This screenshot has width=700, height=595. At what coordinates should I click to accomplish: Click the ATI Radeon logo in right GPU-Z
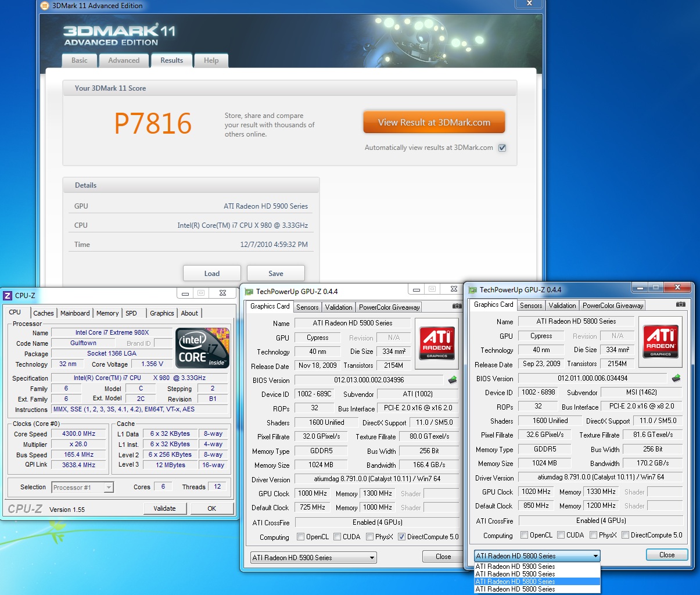[x=660, y=341]
